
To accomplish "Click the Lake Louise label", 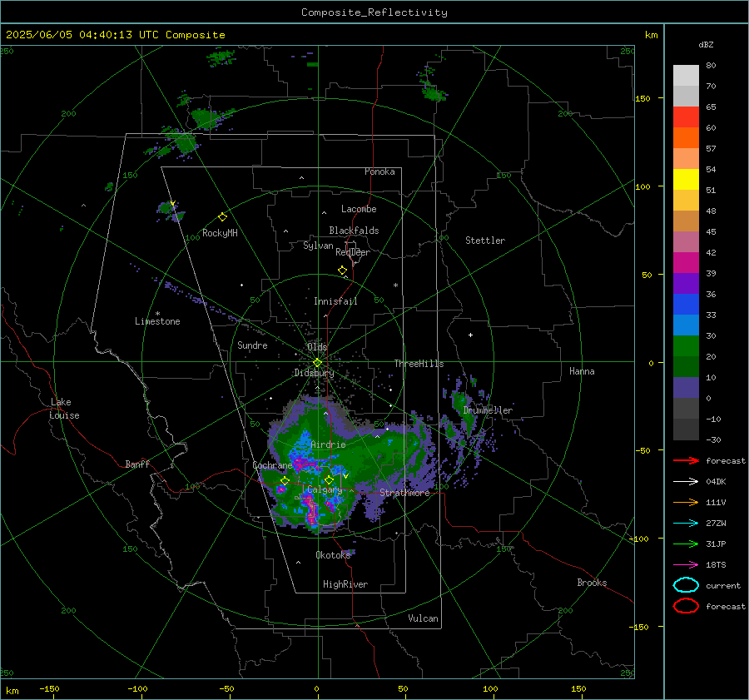I will 64,409.
